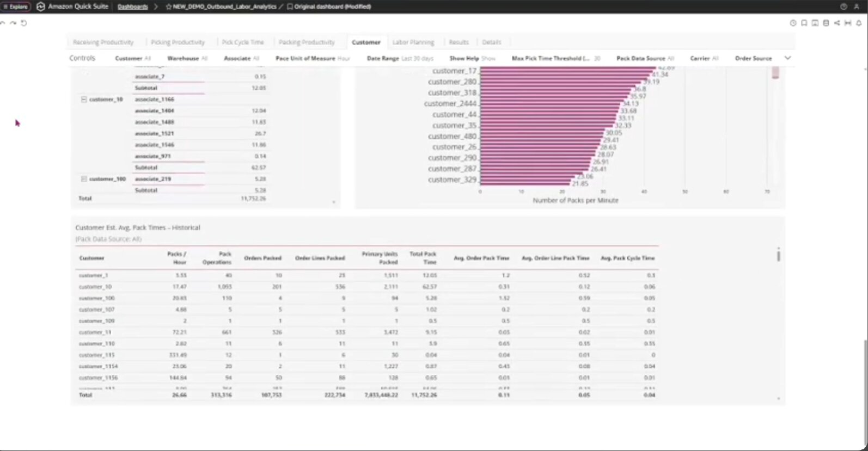Open the Date Range control dropdown
The image size is (868, 451).
[400, 58]
